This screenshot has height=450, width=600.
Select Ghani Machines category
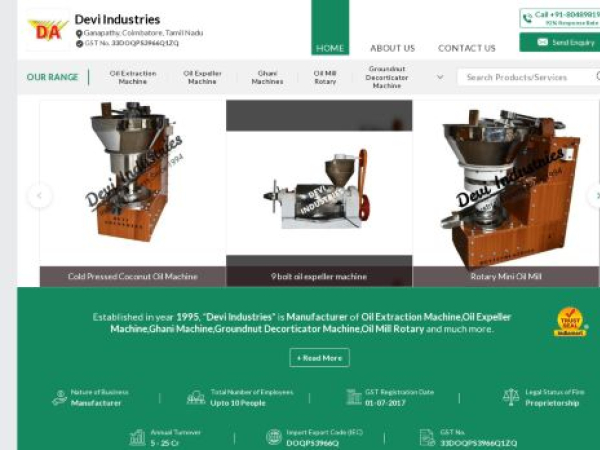[267, 77]
